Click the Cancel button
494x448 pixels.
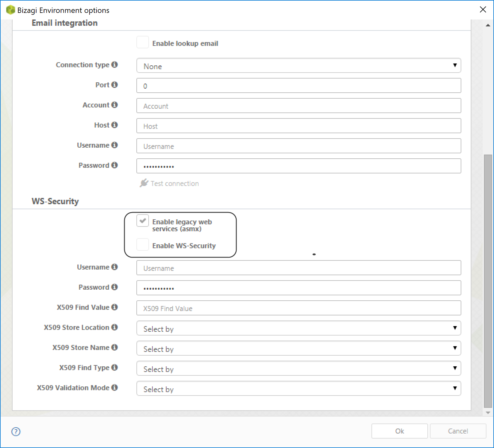(x=458, y=431)
